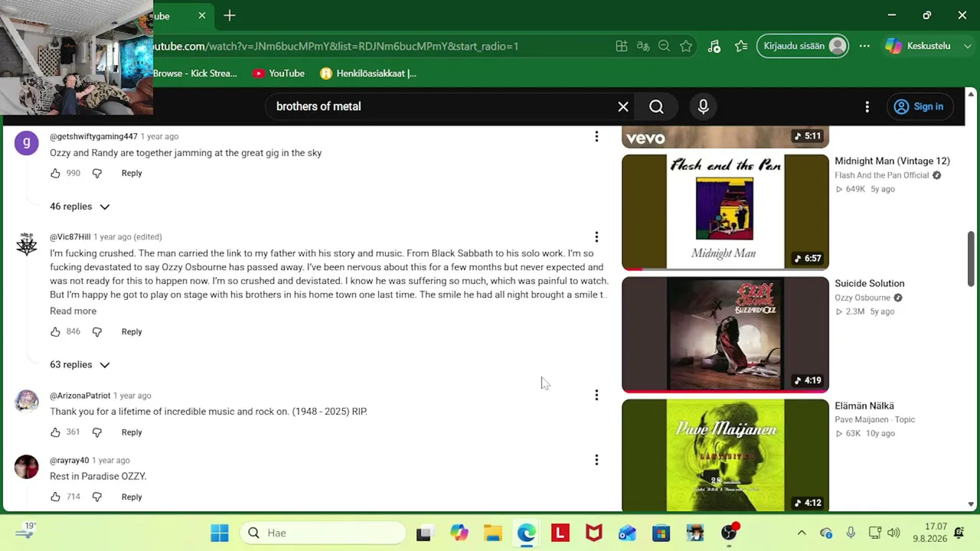Open YouTube settings three-dot menu beside Sign in
The width and height of the screenshot is (980, 551).
(867, 106)
